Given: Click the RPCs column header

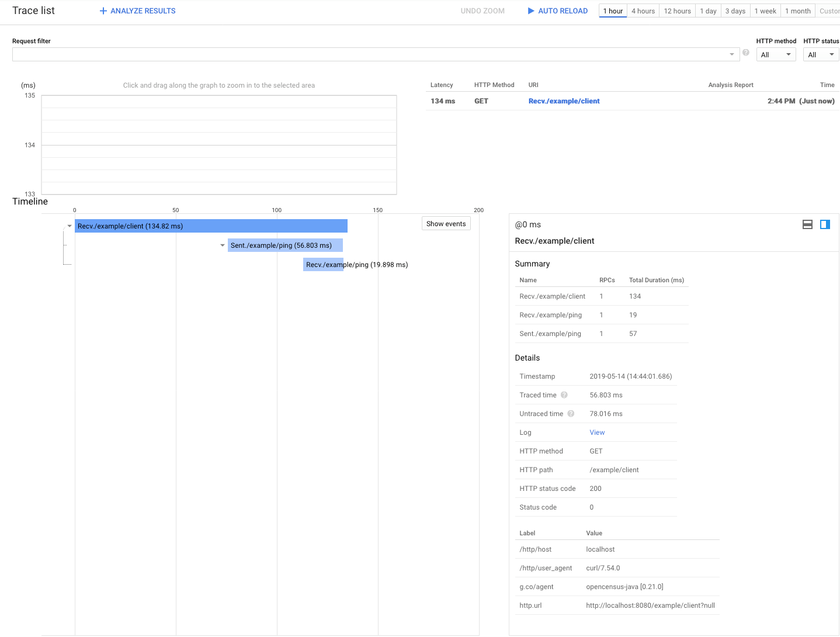Looking at the screenshot, I should [608, 281].
